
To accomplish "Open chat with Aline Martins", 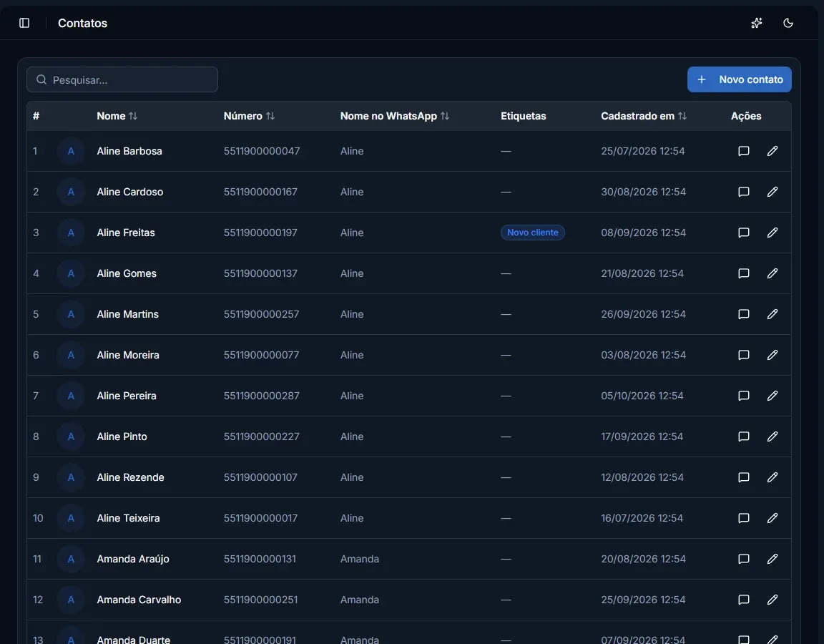I will point(744,314).
